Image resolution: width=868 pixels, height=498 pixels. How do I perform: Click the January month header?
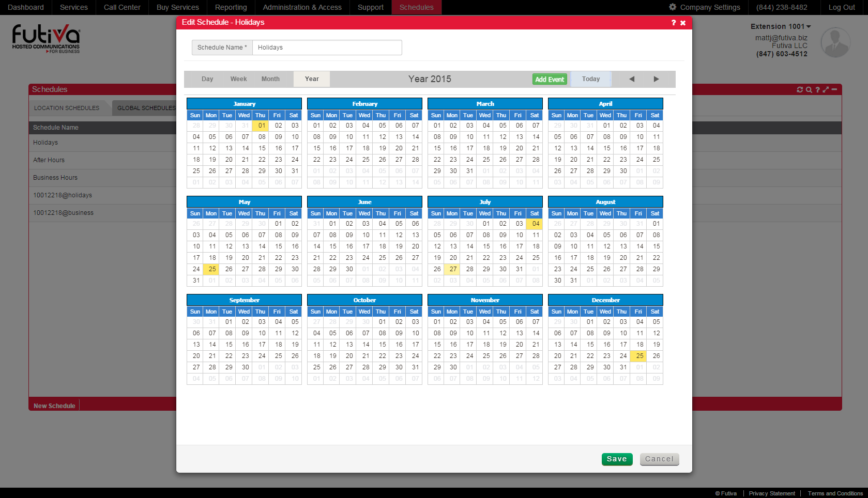pos(244,104)
